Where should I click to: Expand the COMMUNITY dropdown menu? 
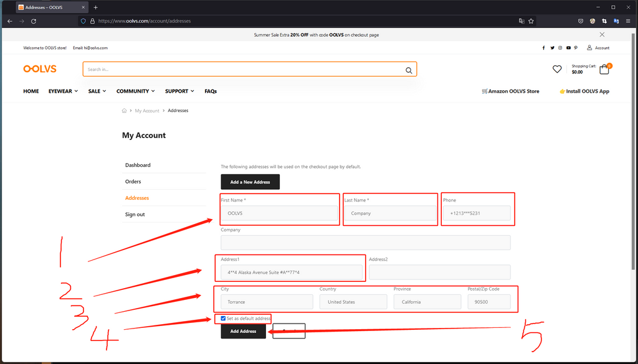pos(135,91)
